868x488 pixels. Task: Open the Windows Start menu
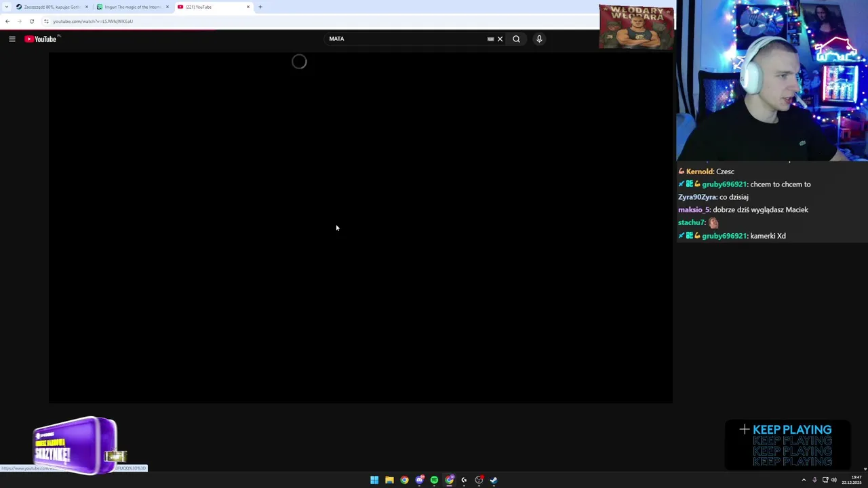(374, 480)
